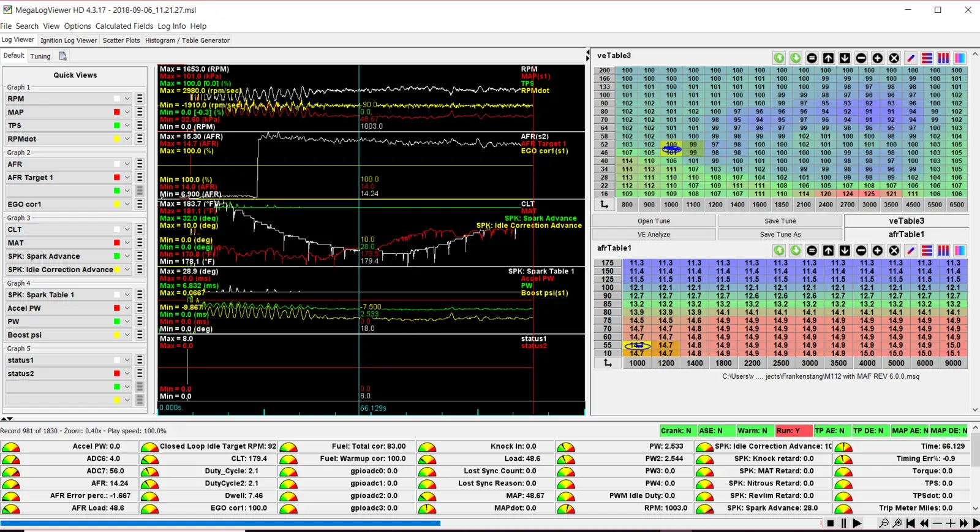Expand the Boost psi field dropdown
This screenshot has height=532, width=980.
pyautogui.click(x=127, y=335)
